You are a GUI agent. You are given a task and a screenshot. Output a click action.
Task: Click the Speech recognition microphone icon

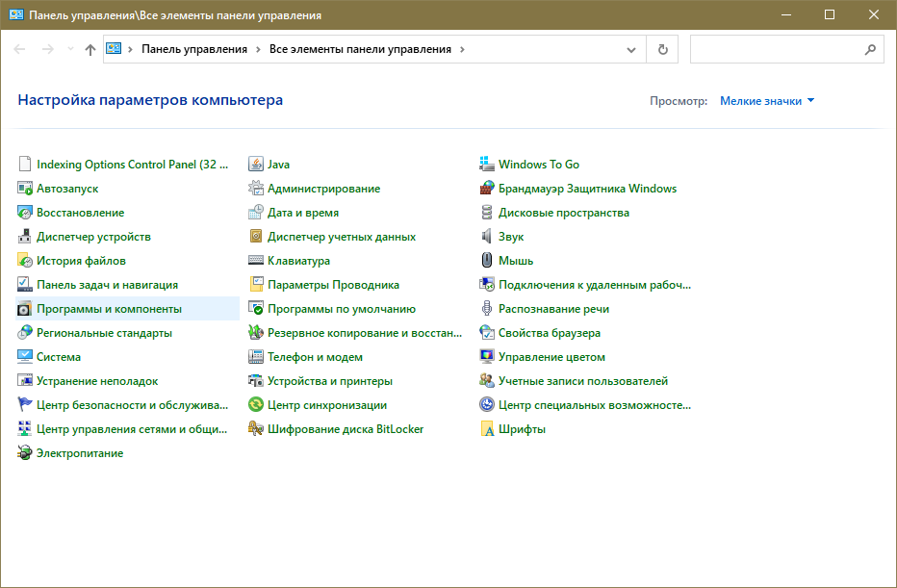pos(487,309)
